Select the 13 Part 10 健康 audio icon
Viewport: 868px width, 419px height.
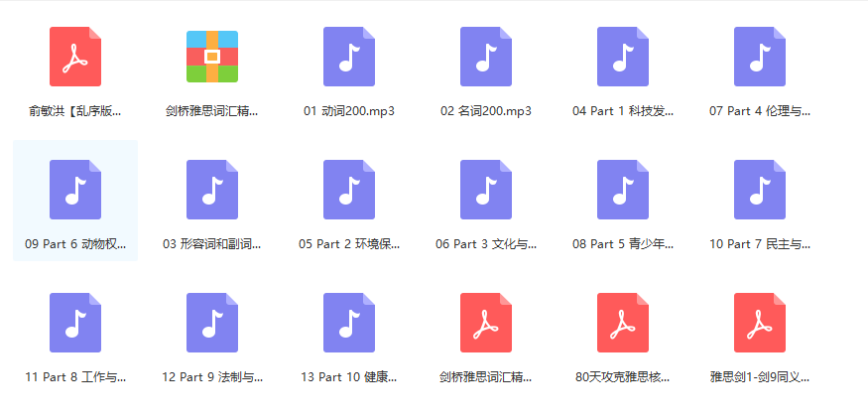(x=349, y=323)
